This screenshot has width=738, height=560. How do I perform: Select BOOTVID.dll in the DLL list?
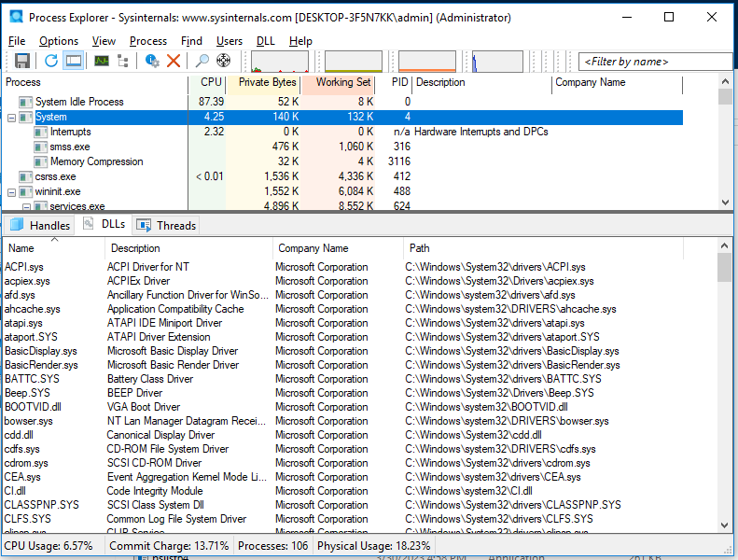point(342,408)
